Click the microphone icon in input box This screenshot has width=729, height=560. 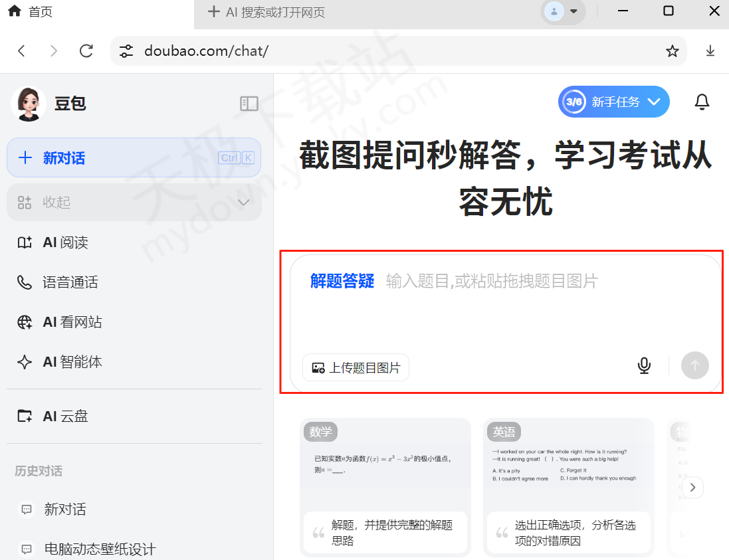coord(643,365)
